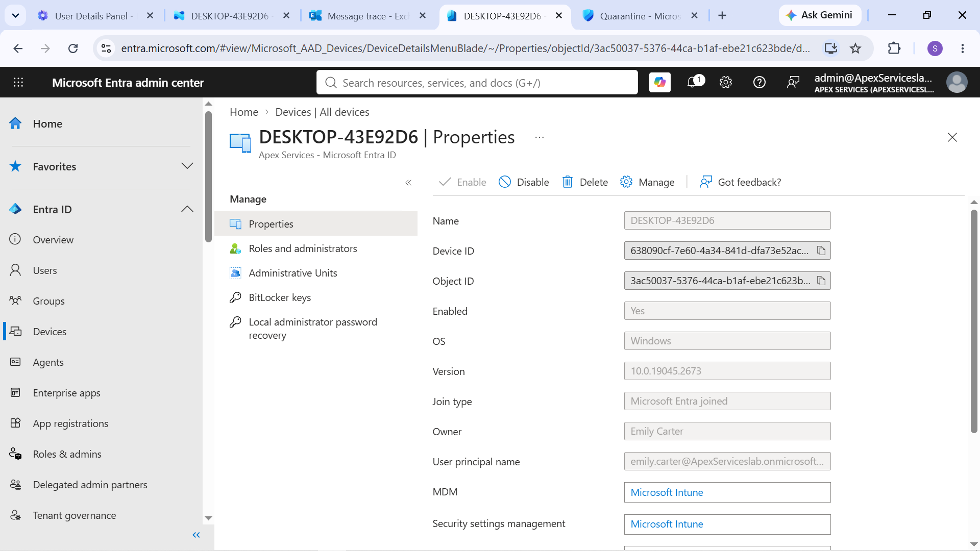The image size is (980, 551).
Task: Go back to the previous page
Action: tap(18, 48)
